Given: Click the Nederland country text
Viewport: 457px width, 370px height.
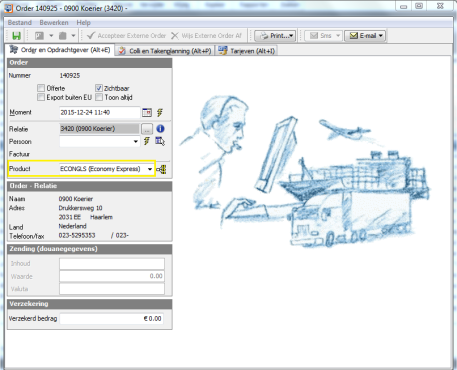Looking at the screenshot, I should coord(72,226).
